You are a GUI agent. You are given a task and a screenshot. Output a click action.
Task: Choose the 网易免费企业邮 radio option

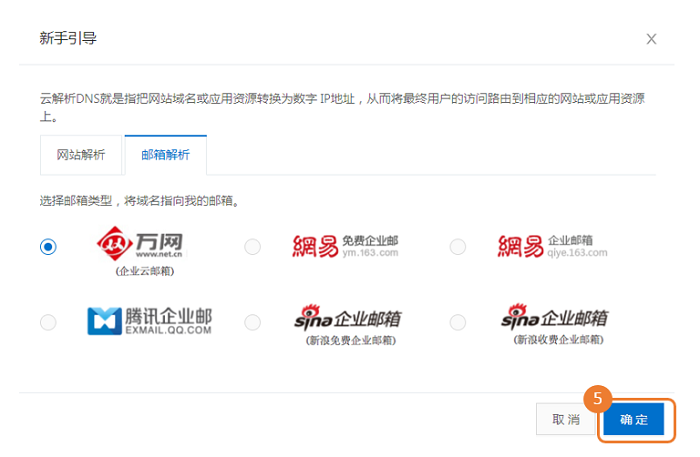(x=252, y=247)
